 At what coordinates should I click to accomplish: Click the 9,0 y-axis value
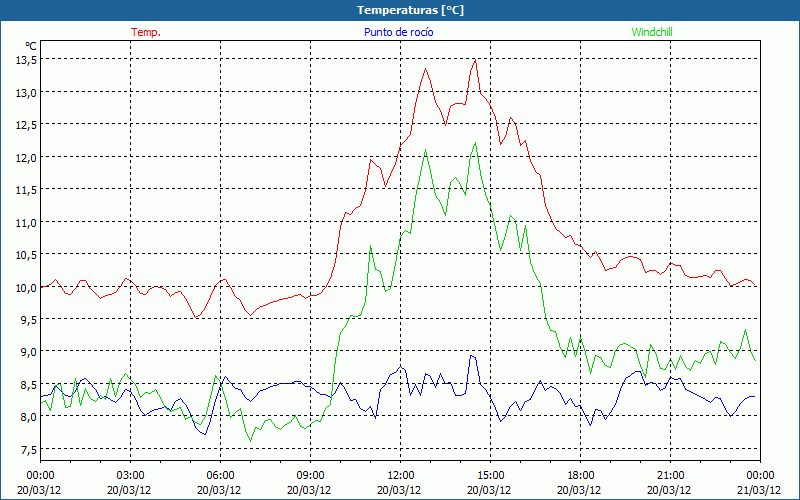[x=29, y=352]
